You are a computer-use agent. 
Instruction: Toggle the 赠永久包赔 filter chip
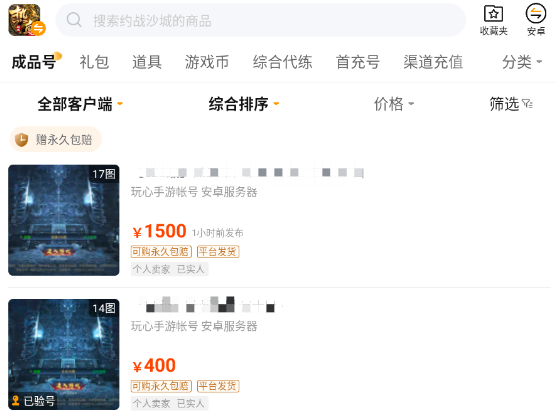pyautogui.click(x=56, y=140)
